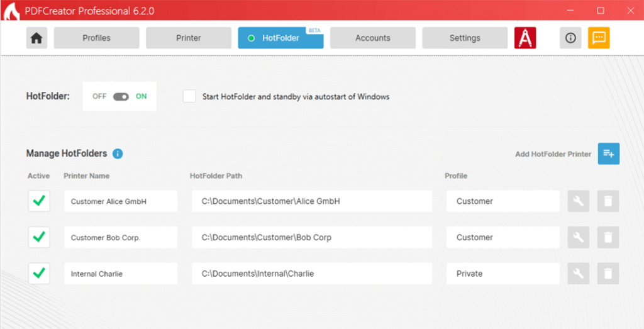This screenshot has height=329, width=644.
Task: Uncheck Active for Customer Bob Corp.
Action: (39, 237)
